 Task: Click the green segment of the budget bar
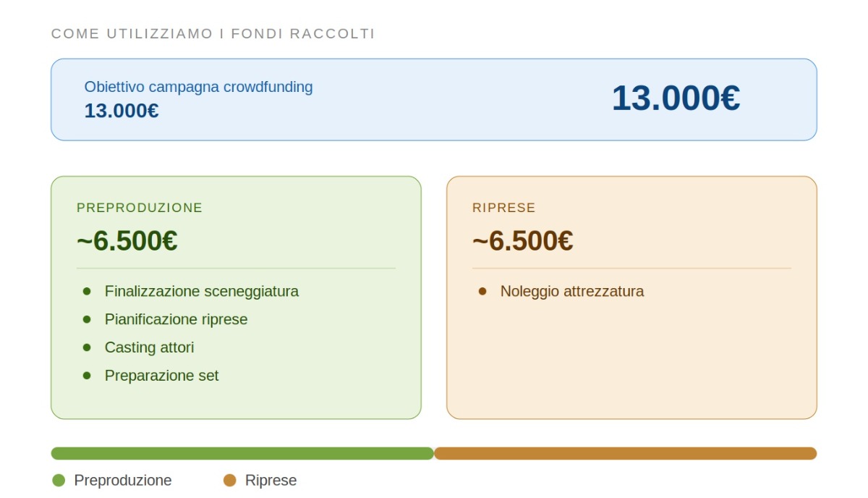242,454
